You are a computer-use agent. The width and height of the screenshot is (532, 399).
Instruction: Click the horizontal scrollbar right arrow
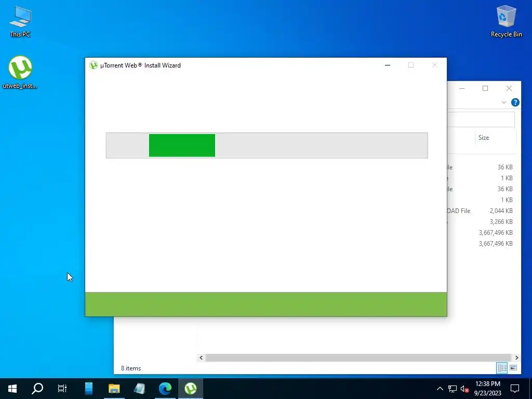tap(516, 357)
